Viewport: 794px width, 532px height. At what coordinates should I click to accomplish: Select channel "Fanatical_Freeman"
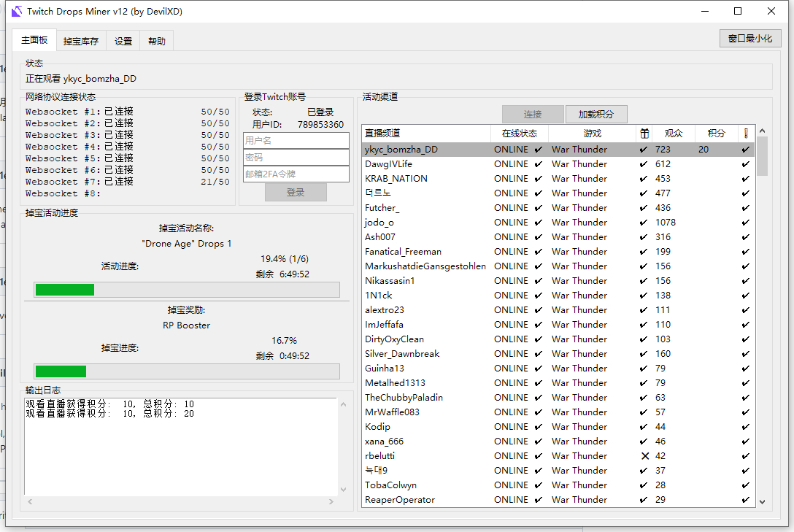[558, 252]
